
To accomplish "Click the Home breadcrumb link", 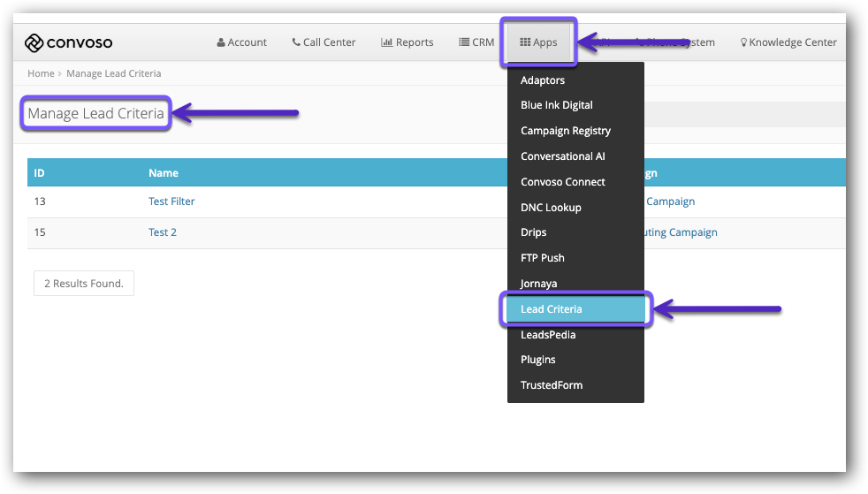I will [41, 73].
